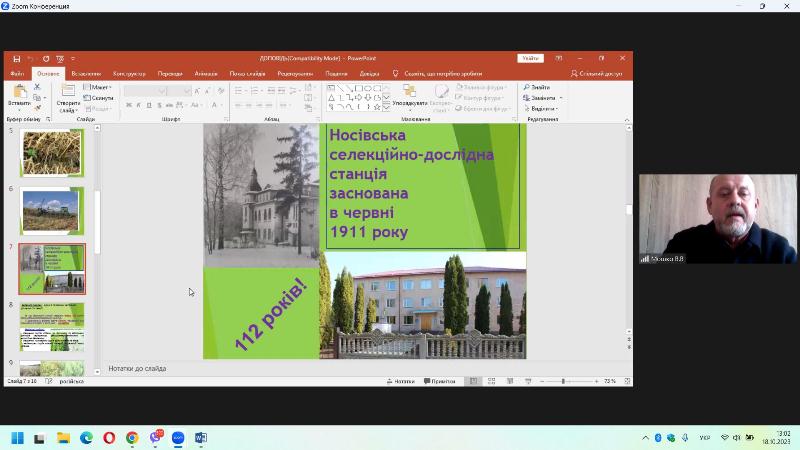This screenshot has height=450, width=800.
Task: Switch to Normal view in status bar
Action: click(x=473, y=381)
